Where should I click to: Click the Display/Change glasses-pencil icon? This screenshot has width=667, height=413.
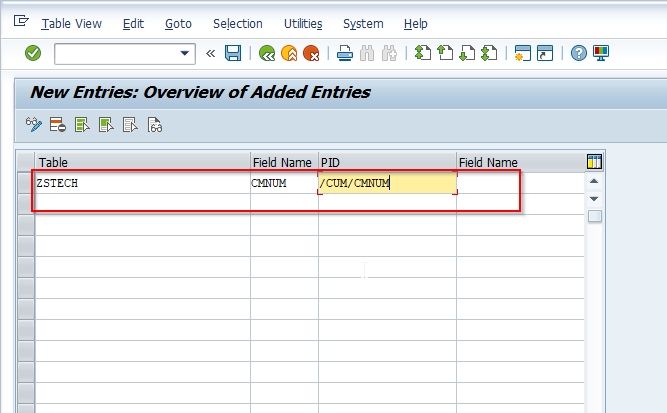click(34, 125)
